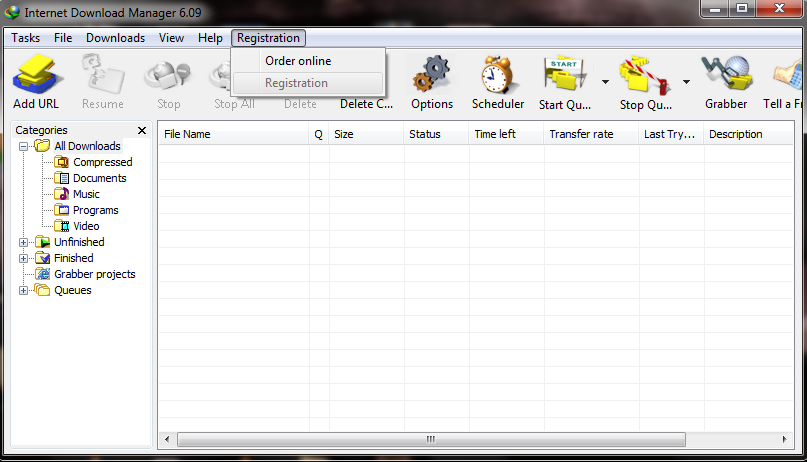Expand the Finished tree node
This screenshot has height=462, width=807.
[x=23, y=258]
